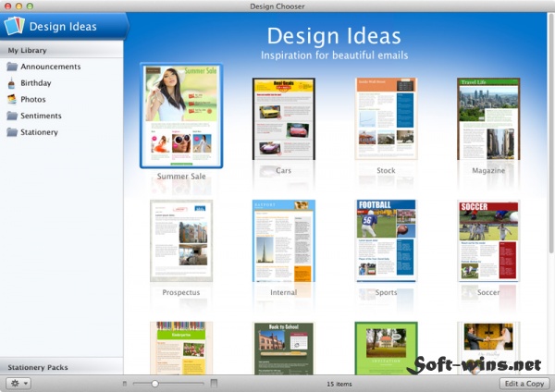This screenshot has width=555, height=392.
Task: Select the wedding couple design thumbnail
Action: pos(488,348)
